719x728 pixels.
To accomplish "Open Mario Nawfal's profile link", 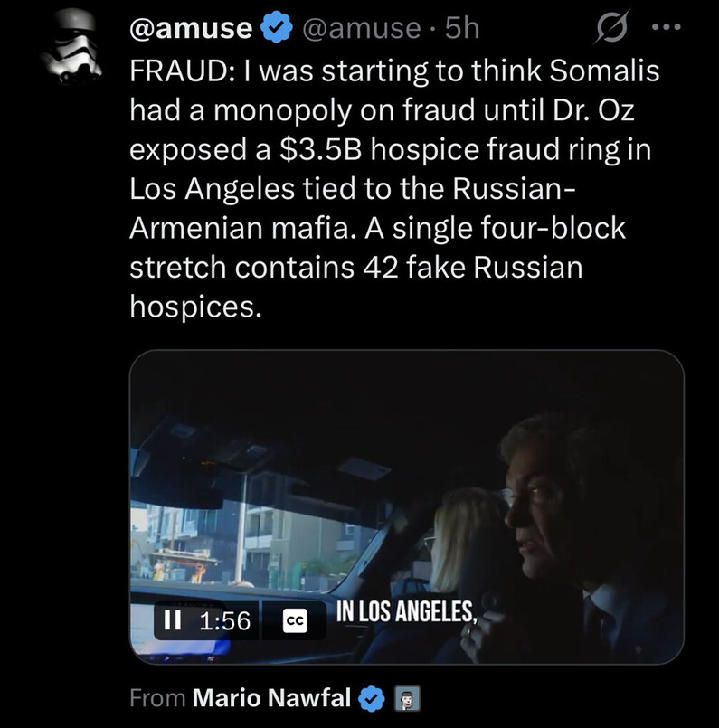I will click(x=272, y=699).
